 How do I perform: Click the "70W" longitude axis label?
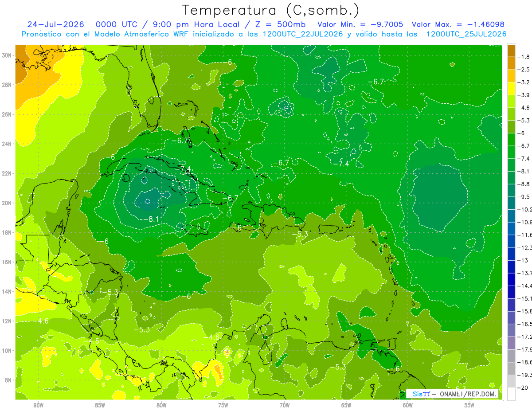click(x=285, y=405)
